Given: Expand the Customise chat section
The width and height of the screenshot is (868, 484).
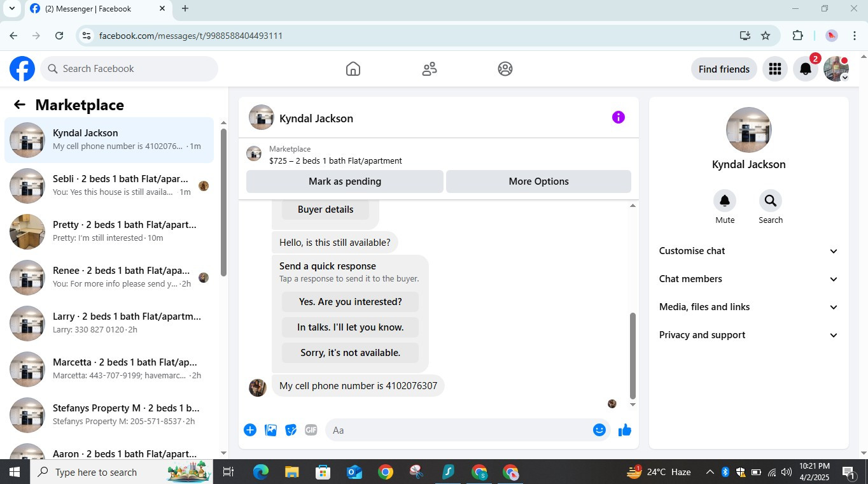Looking at the screenshot, I should pyautogui.click(x=748, y=251).
